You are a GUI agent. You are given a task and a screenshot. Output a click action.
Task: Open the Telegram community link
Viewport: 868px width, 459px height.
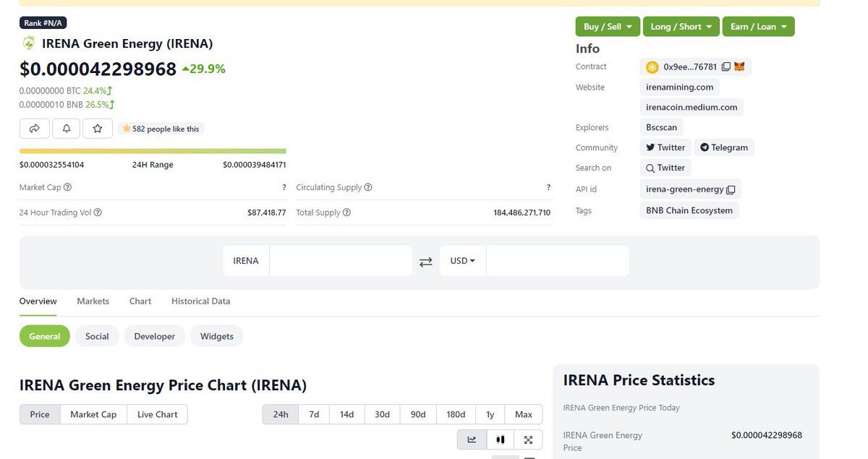[724, 147]
